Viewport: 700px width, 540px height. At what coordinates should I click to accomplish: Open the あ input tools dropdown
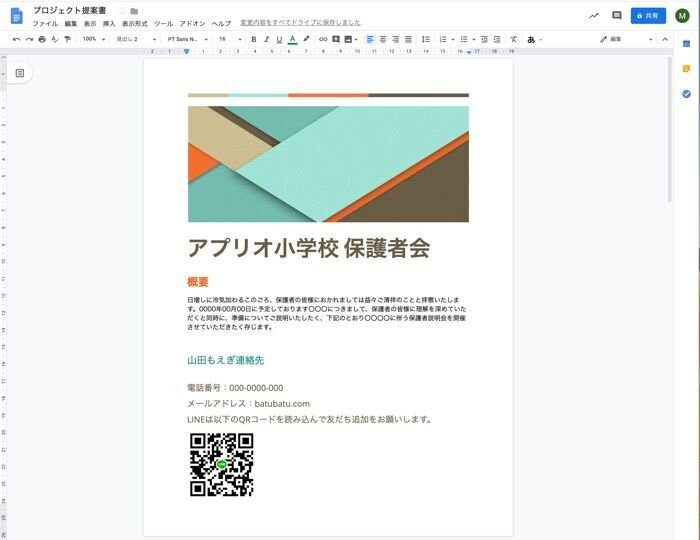534,39
